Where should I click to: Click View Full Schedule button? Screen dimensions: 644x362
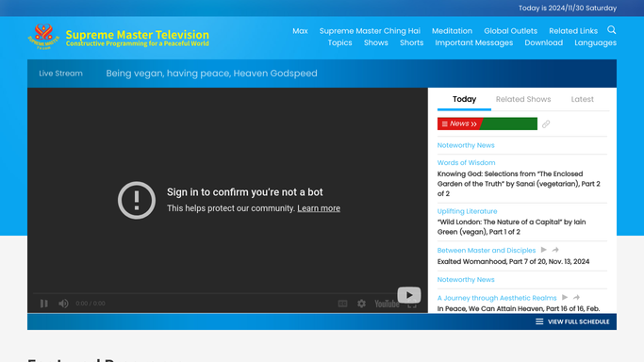pyautogui.click(x=572, y=321)
